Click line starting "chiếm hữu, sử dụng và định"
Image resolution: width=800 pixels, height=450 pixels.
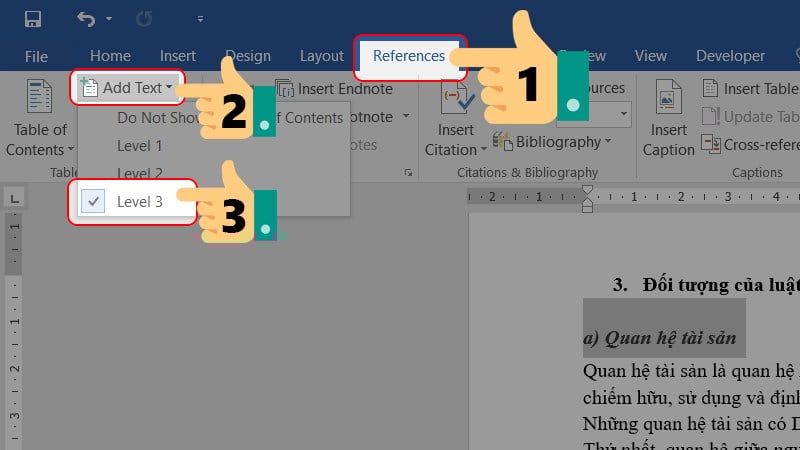click(x=691, y=397)
